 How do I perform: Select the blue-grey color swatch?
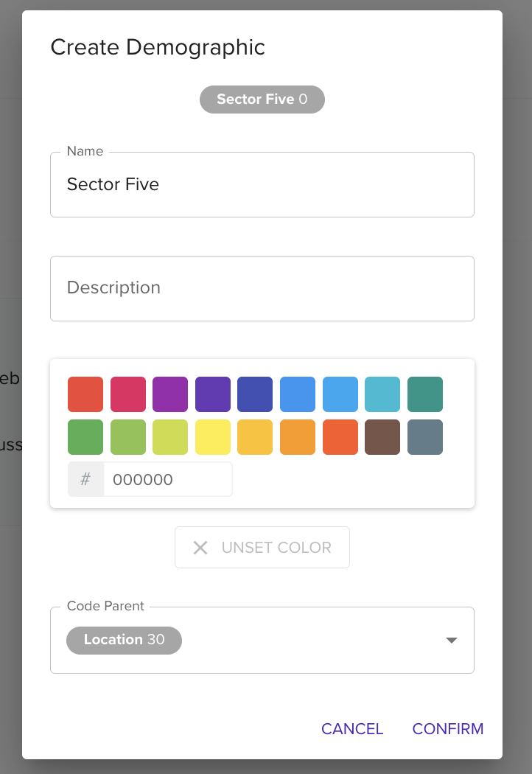point(425,437)
